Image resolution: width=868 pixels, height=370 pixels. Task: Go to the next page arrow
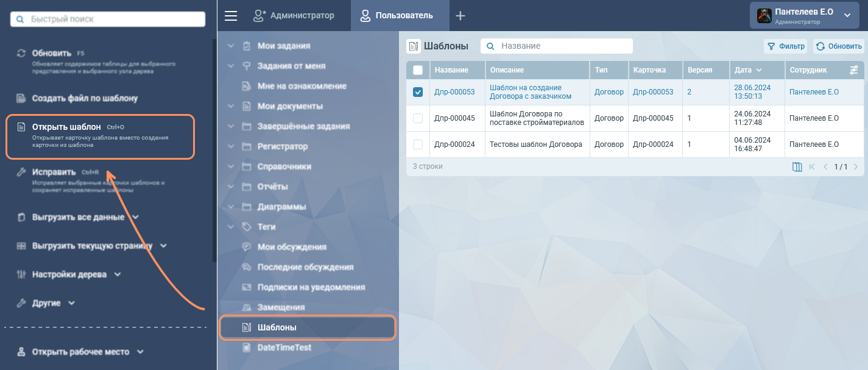click(856, 166)
